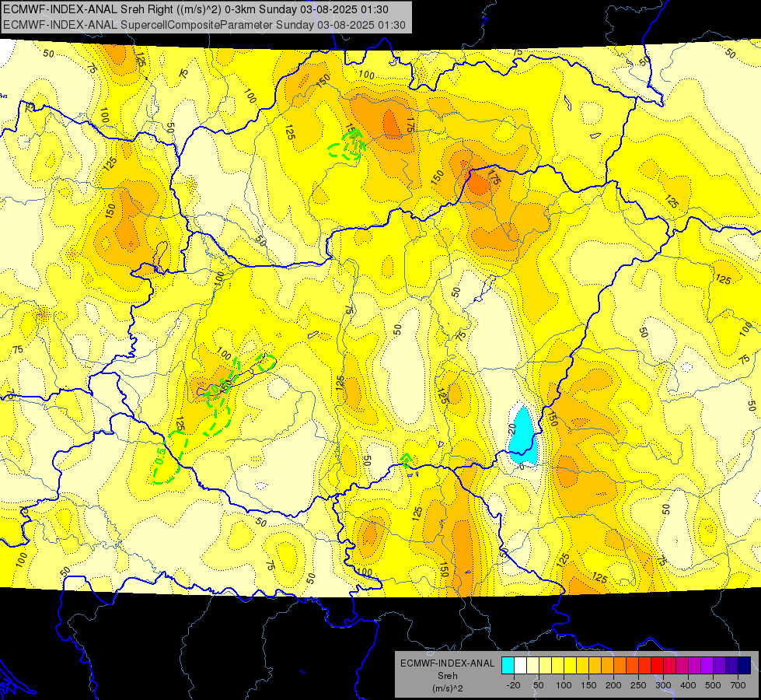
Task: Click the 250 value under the colorbar
Action: click(x=638, y=685)
